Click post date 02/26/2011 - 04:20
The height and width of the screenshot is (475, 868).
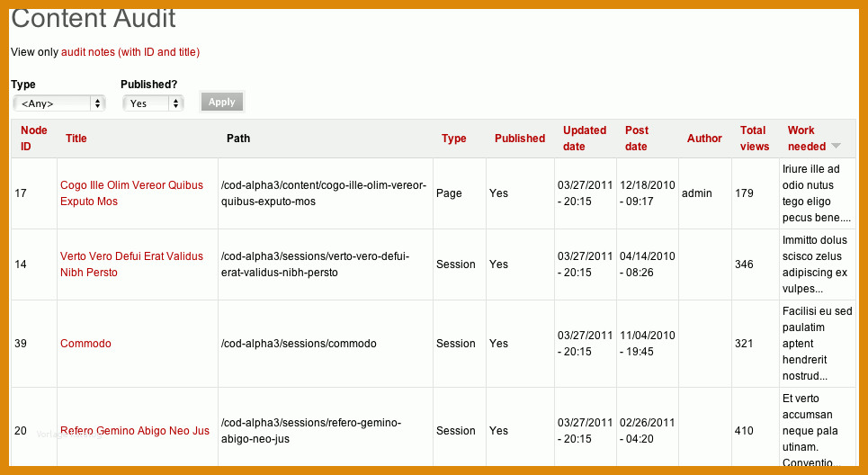coord(647,431)
